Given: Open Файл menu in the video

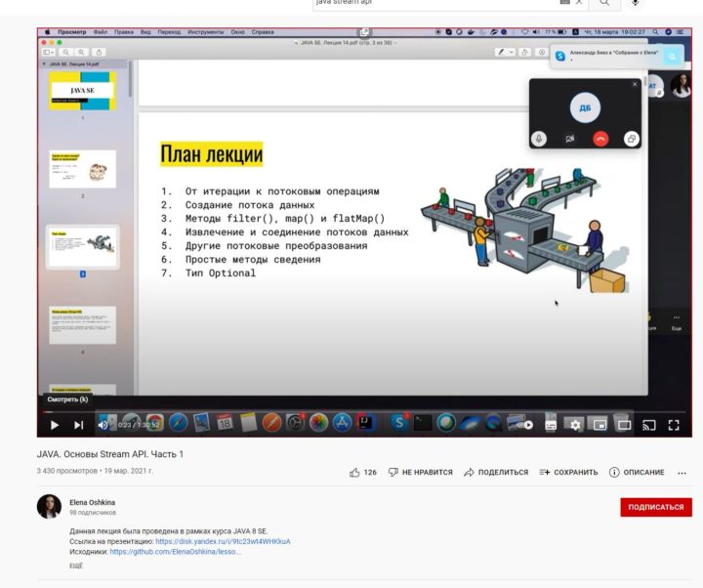Looking at the screenshot, I should pyautogui.click(x=101, y=32).
